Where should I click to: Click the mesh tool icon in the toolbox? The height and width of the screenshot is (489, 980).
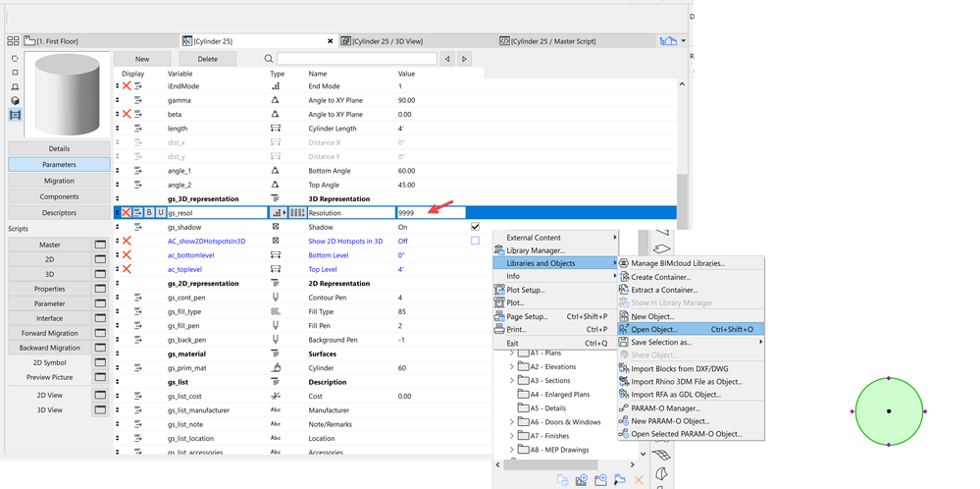[x=661, y=455]
